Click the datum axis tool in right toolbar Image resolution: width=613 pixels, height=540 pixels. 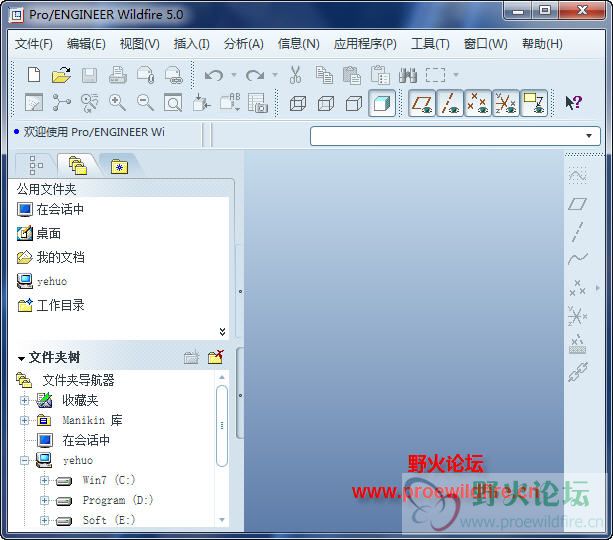point(577,232)
